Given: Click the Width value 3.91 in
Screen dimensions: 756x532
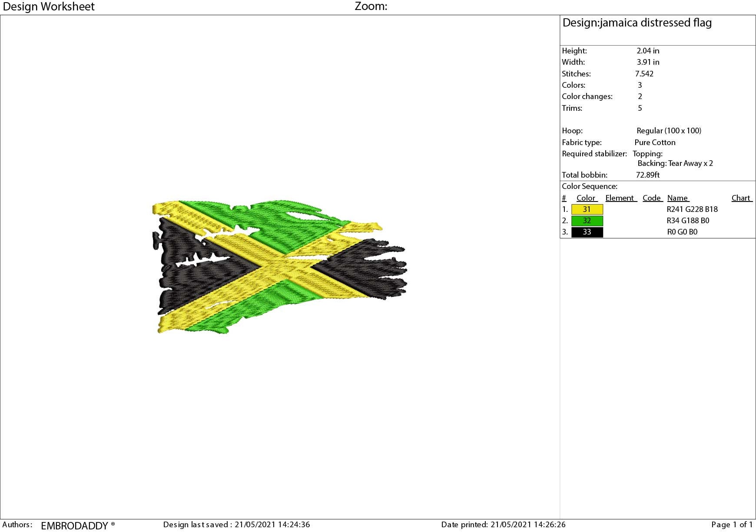Looking at the screenshot, I should [x=648, y=62].
